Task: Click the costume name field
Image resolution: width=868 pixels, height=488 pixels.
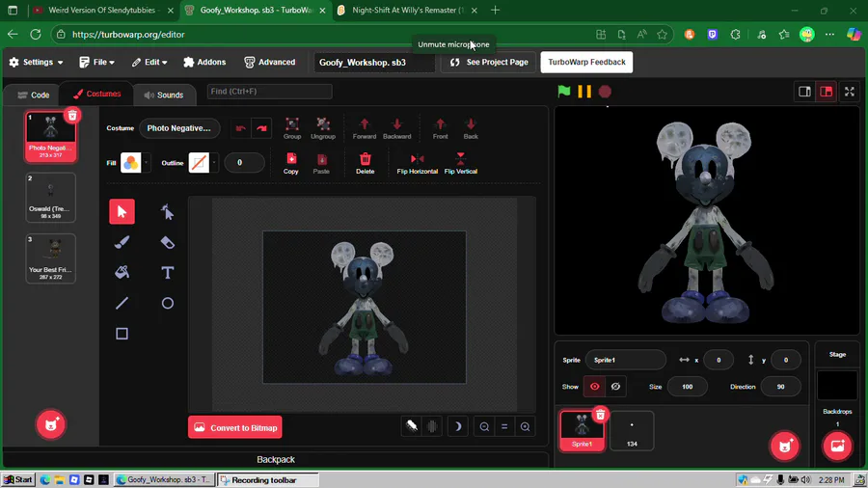Action: click(x=179, y=128)
